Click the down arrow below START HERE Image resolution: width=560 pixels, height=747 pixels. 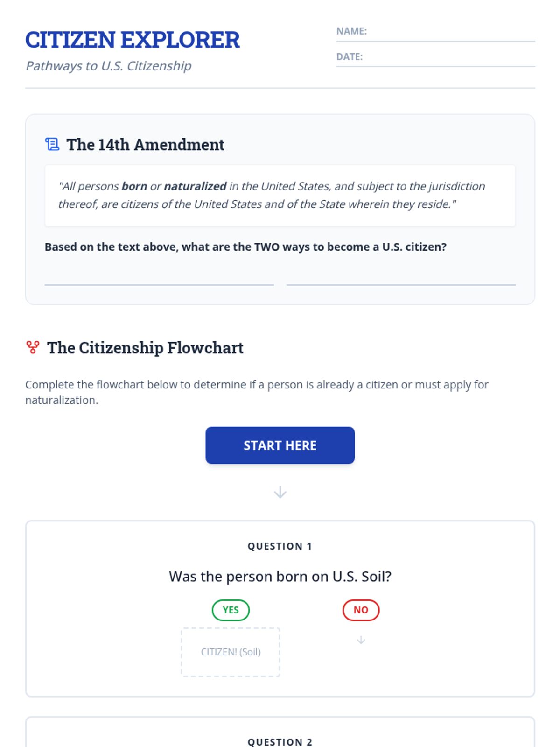[280, 492]
